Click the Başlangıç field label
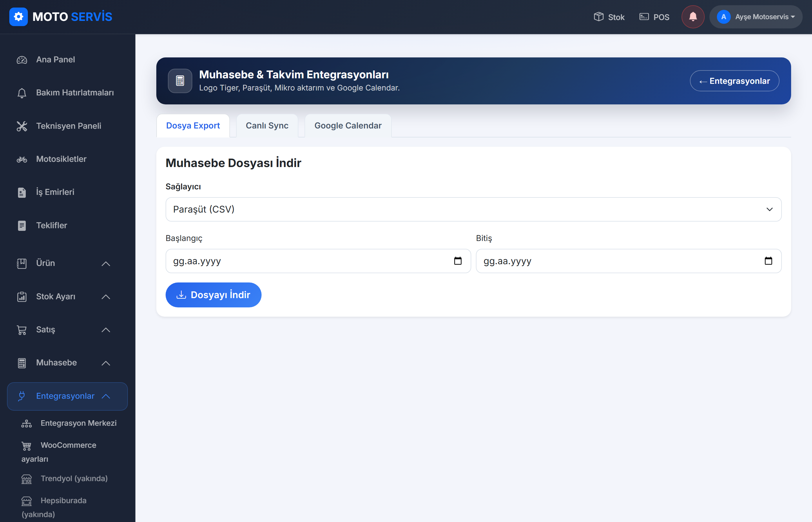The width and height of the screenshot is (812, 522). click(184, 238)
